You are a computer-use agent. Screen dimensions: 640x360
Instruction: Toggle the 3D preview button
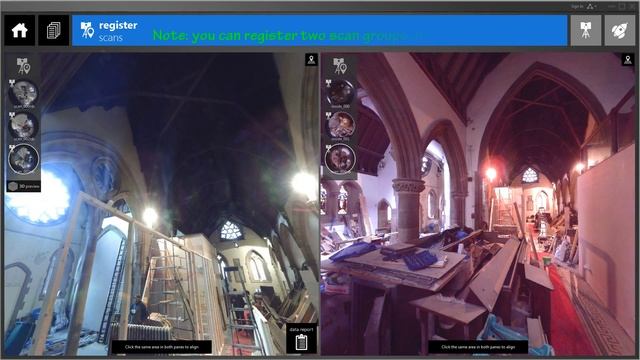pos(24,186)
